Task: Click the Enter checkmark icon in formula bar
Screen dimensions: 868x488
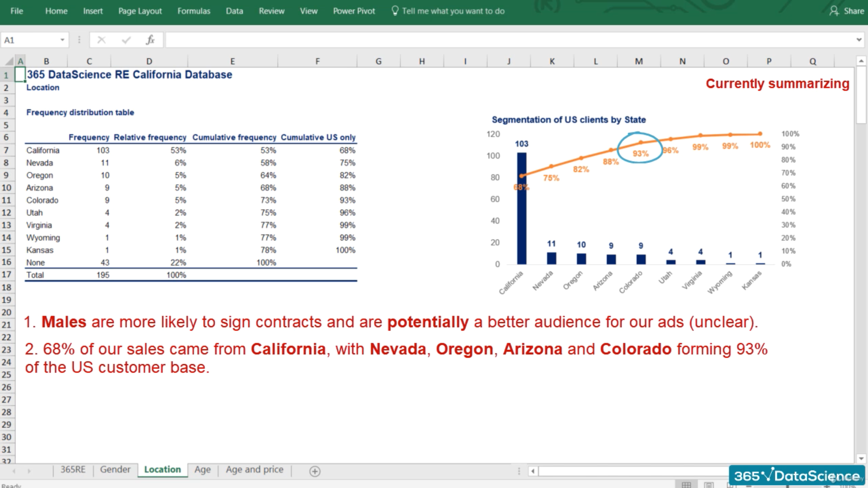Action: (126, 40)
